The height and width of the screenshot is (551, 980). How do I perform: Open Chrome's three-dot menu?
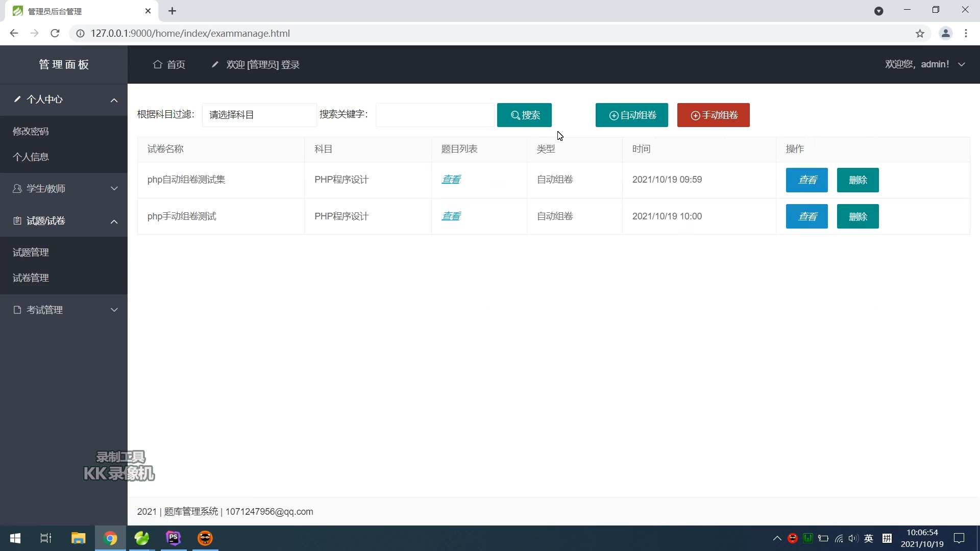(966, 34)
